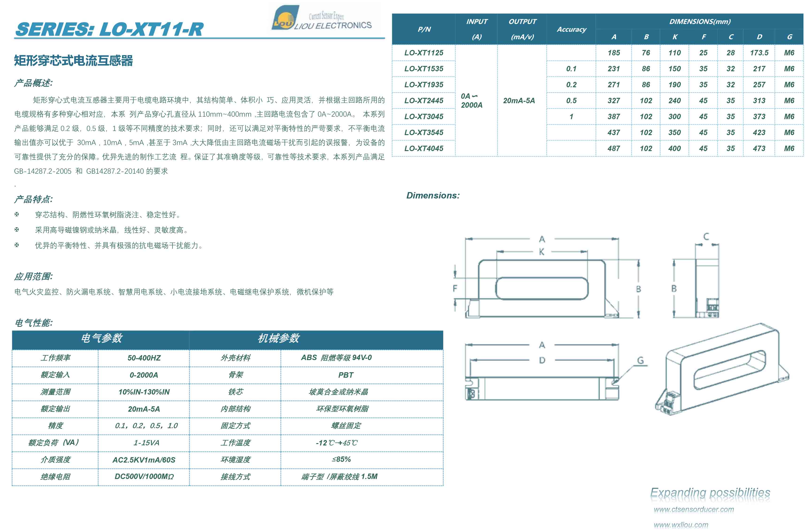Viewport: 805px width, 532px height.
Task: Click the 487 value in LO-XT4045 row
Action: (613, 148)
